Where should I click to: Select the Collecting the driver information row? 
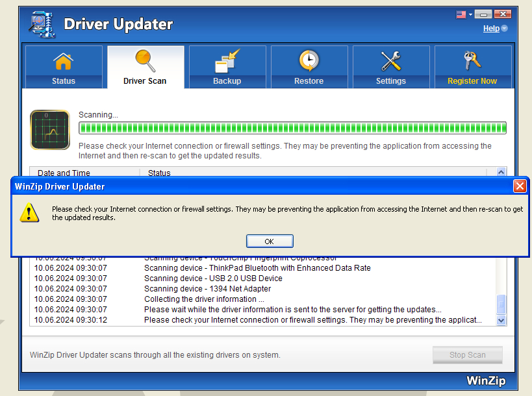pyautogui.click(x=263, y=299)
